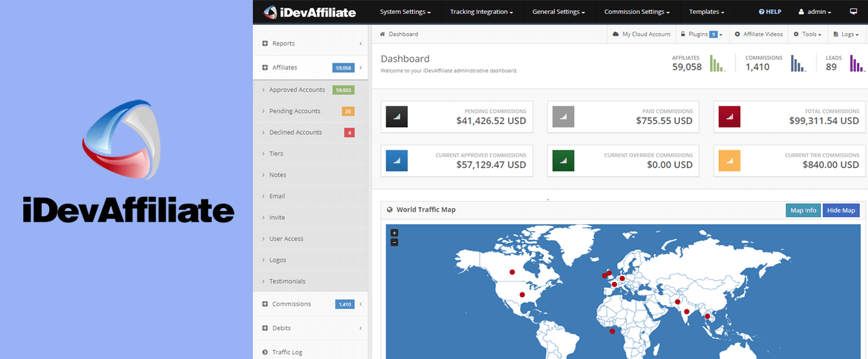Image resolution: width=868 pixels, height=359 pixels.
Task: Open the Commission Settings menu
Action: point(637,12)
